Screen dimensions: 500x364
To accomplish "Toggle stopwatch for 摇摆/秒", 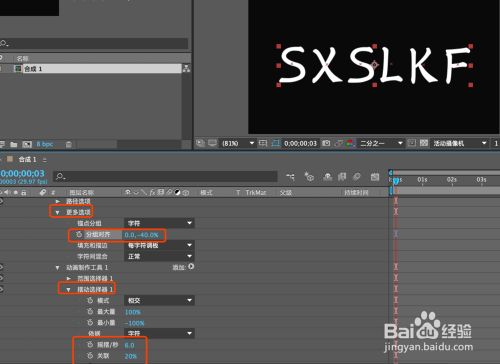I will pyautogui.click(x=90, y=345).
